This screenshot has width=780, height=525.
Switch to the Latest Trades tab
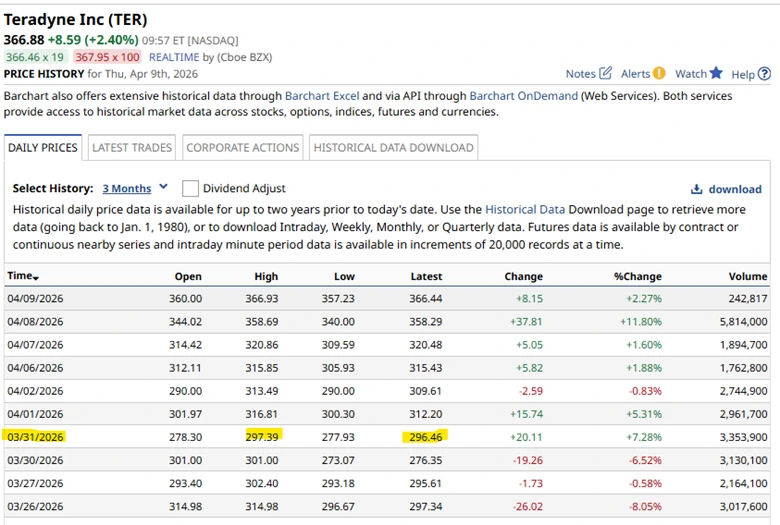(132, 147)
